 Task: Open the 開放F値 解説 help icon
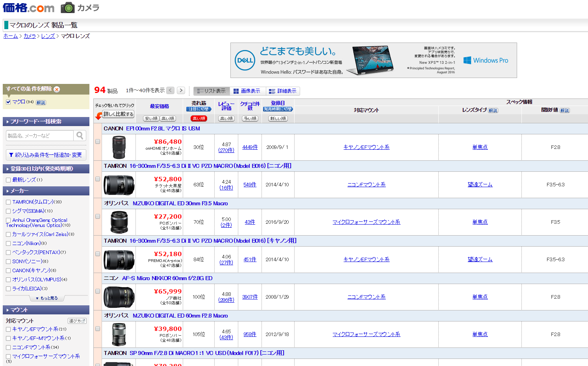pyautogui.click(x=565, y=110)
